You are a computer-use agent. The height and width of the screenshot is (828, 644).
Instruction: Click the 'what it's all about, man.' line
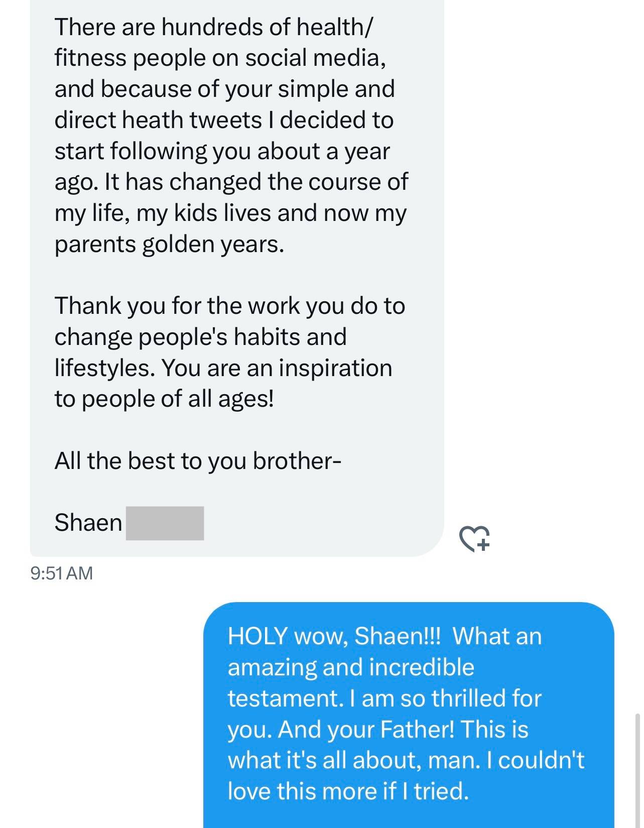pos(354,760)
